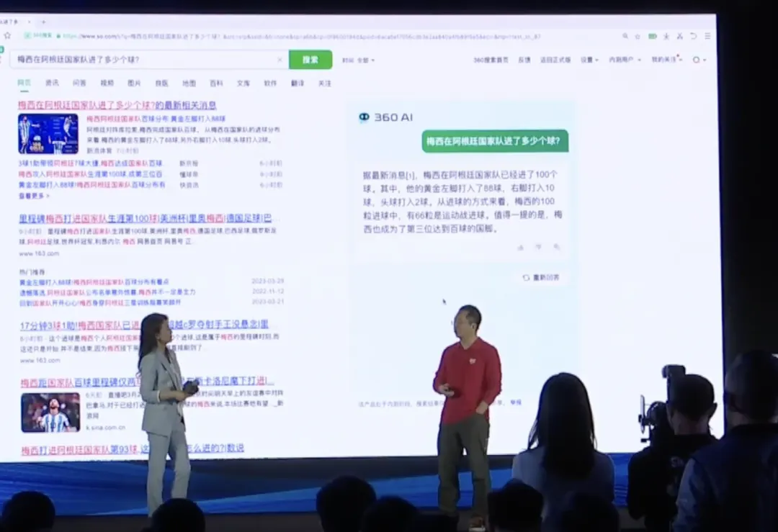778x532 pixels.
Task: Click the 重新回答 regenerate button
Action: point(541,278)
